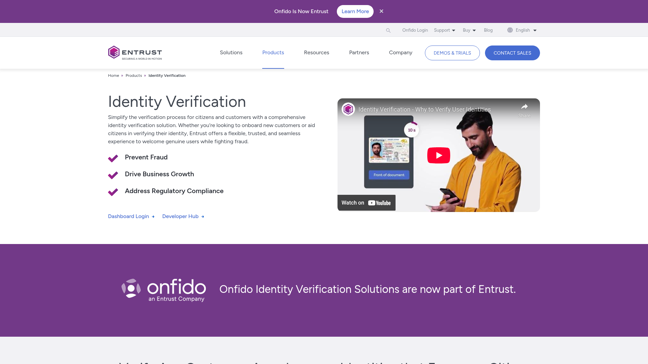Image resolution: width=648 pixels, height=364 pixels.
Task: Click the Demos & Trials button
Action: [452, 53]
